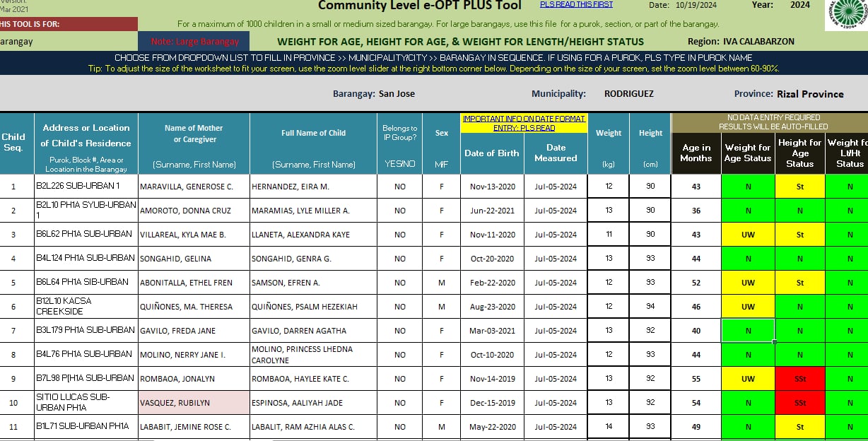Select birth date Nov-13-2020

pos(492,187)
